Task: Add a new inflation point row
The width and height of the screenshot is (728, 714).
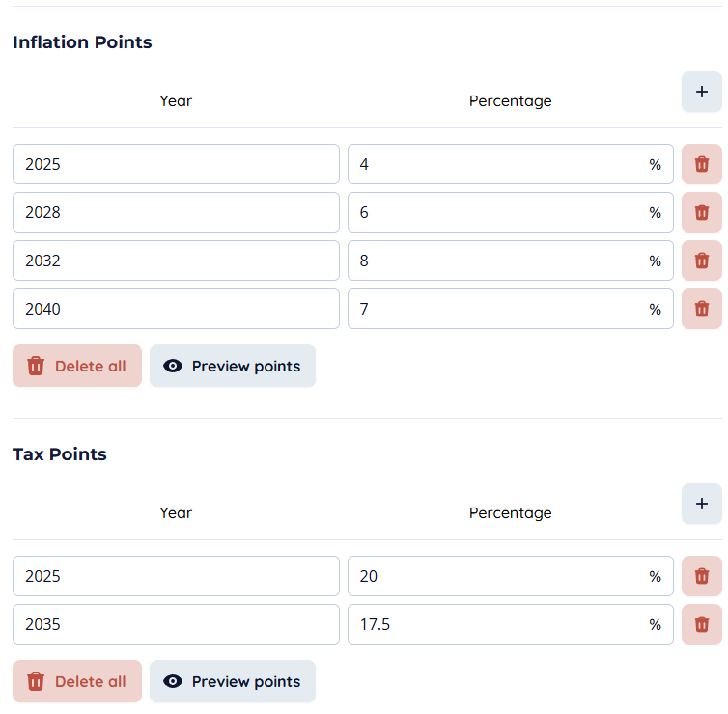Action: pyautogui.click(x=701, y=92)
